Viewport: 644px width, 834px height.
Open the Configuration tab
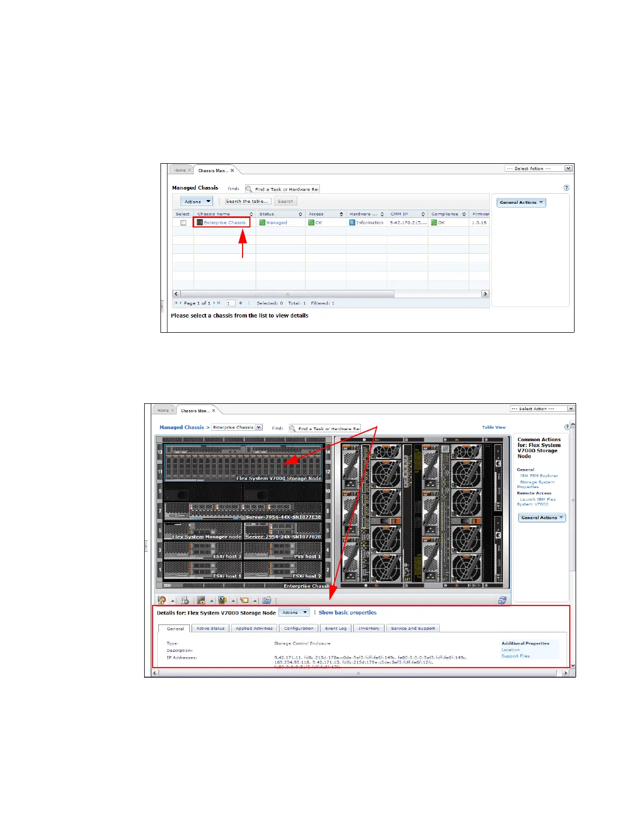pyautogui.click(x=299, y=628)
